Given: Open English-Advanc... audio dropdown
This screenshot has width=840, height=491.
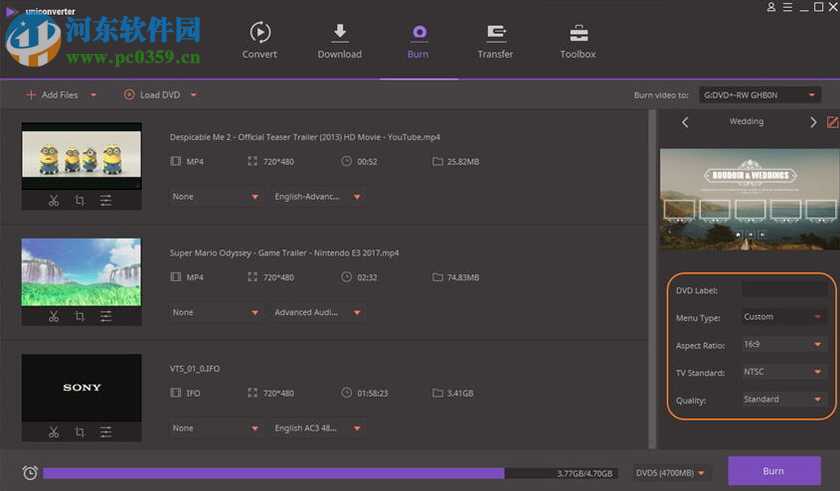Looking at the screenshot, I should (318, 197).
